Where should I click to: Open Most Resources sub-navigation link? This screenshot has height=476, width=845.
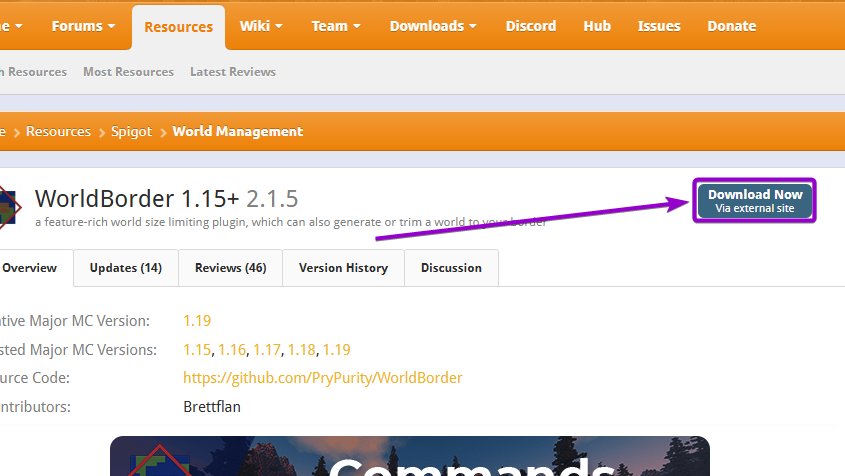(128, 72)
